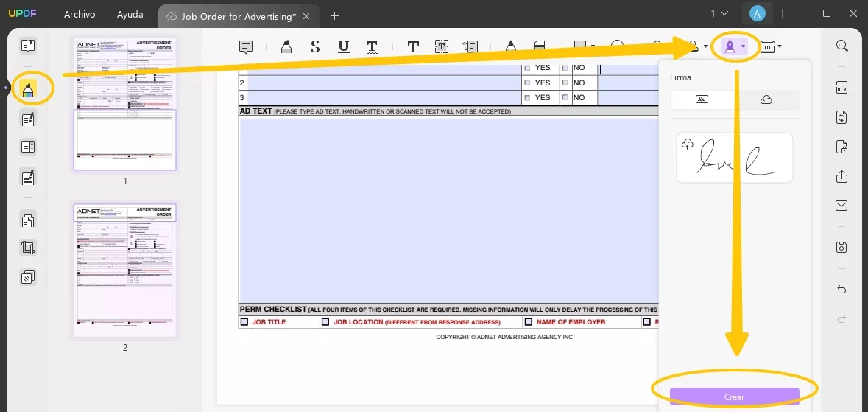
Task: Check the NO box in row 2
Action: pyautogui.click(x=565, y=83)
